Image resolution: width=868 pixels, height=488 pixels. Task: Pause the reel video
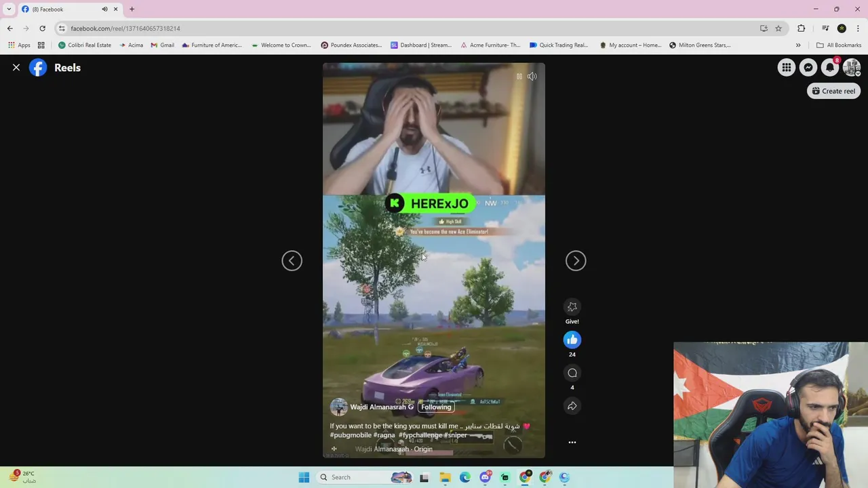click(x=519, y=77)
